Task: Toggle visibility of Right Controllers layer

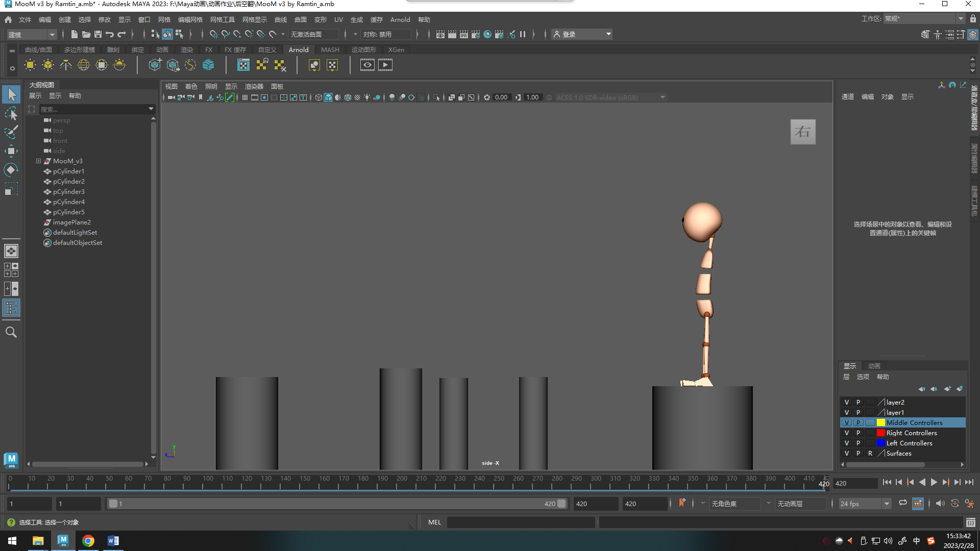Action: (x=847, y=433)
